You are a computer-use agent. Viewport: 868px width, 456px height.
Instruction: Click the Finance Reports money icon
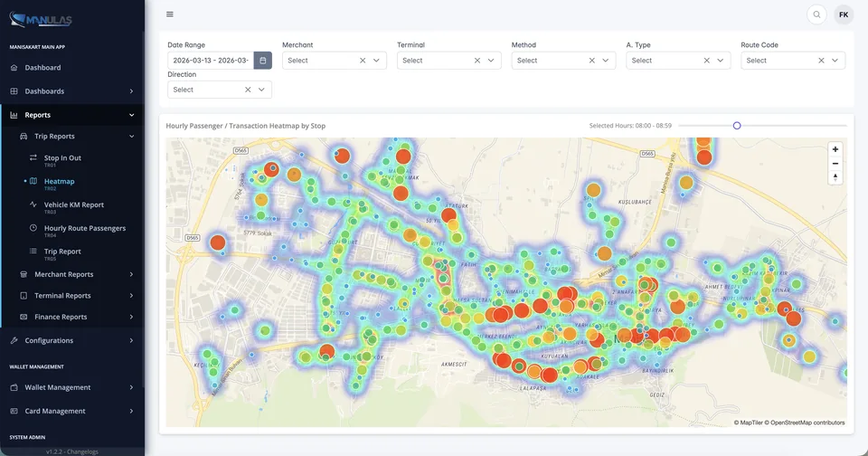(24, 317)
